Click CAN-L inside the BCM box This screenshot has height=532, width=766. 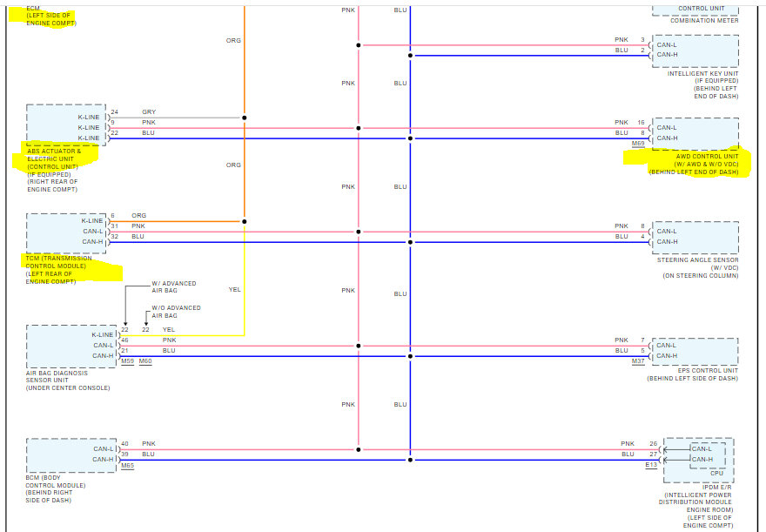tap(103, 448)
